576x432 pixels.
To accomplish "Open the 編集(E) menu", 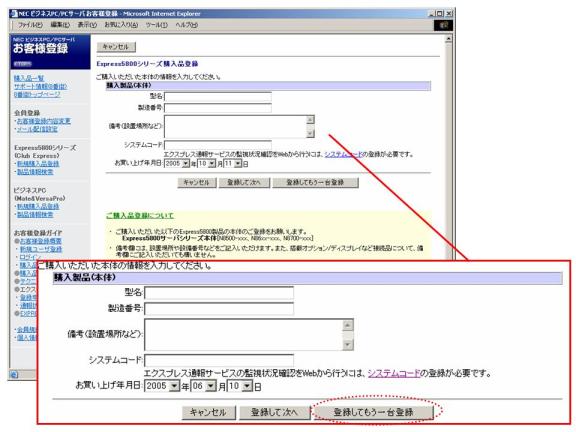I will pyautogui.click(x=60, y=25).
